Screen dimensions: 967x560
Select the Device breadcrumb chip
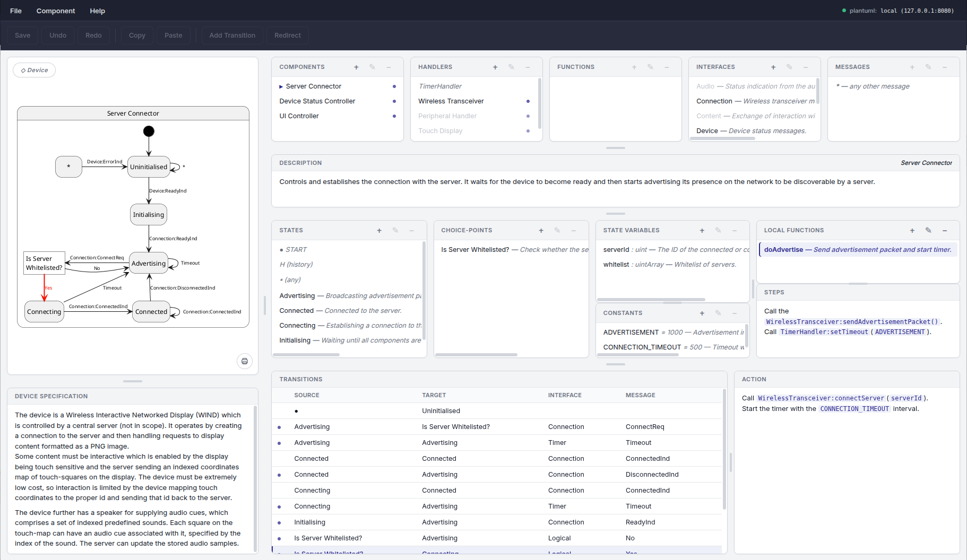coord(34,70)
